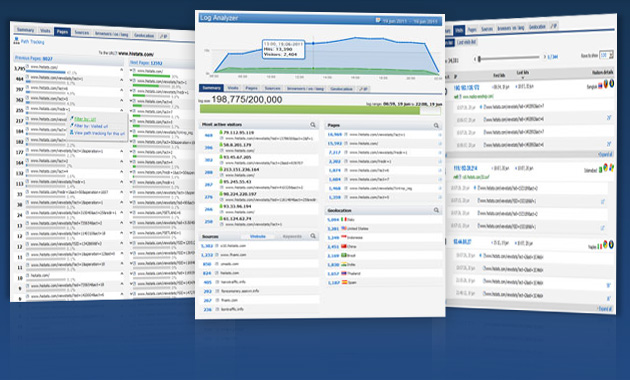Expand caret on the 164 previous pages row

click(121, 162)
